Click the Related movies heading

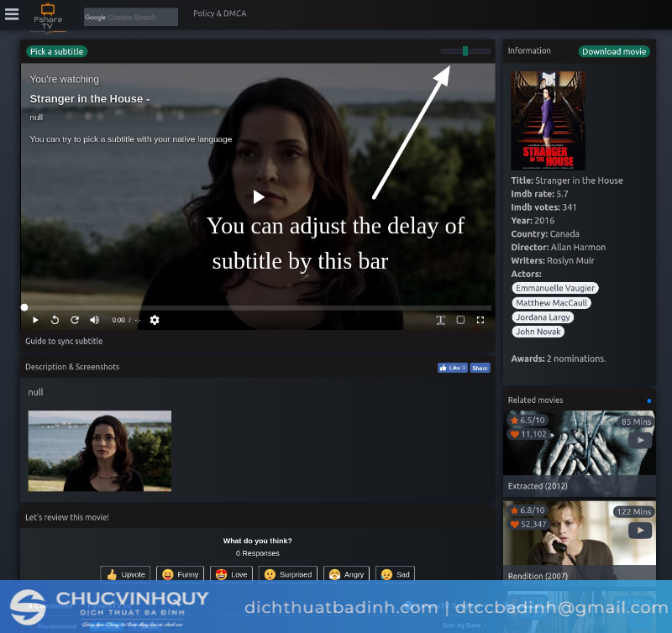535,400
